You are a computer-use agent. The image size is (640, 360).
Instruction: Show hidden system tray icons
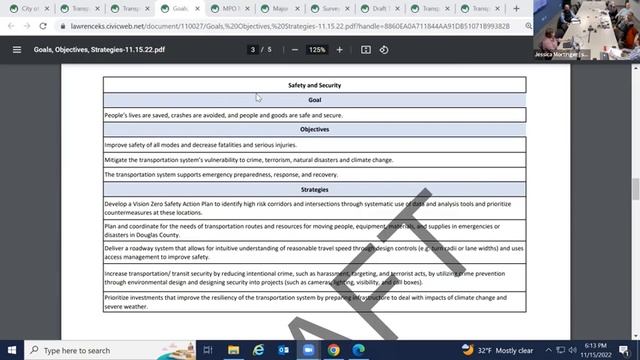click(548, 350)
